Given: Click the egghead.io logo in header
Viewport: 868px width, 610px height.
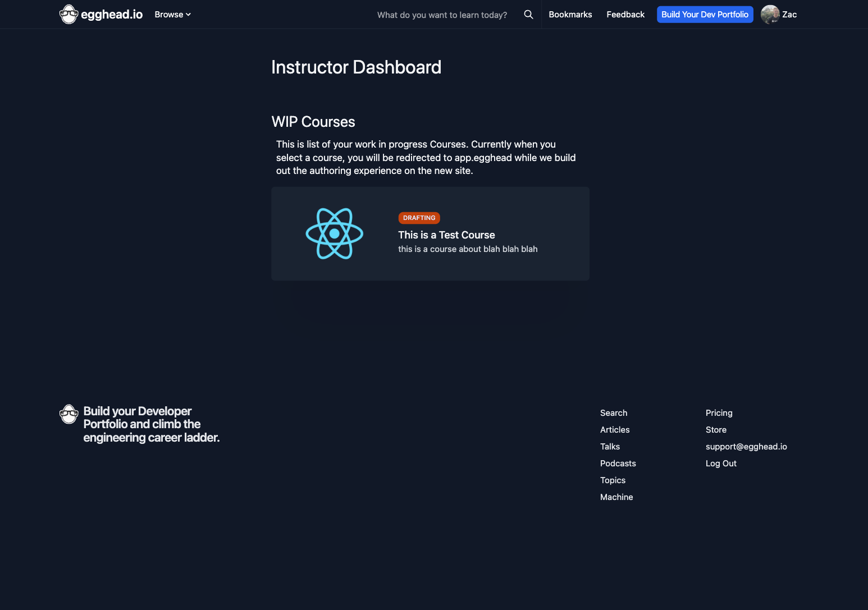Looking at the screenshot, I should click(101, 14).
